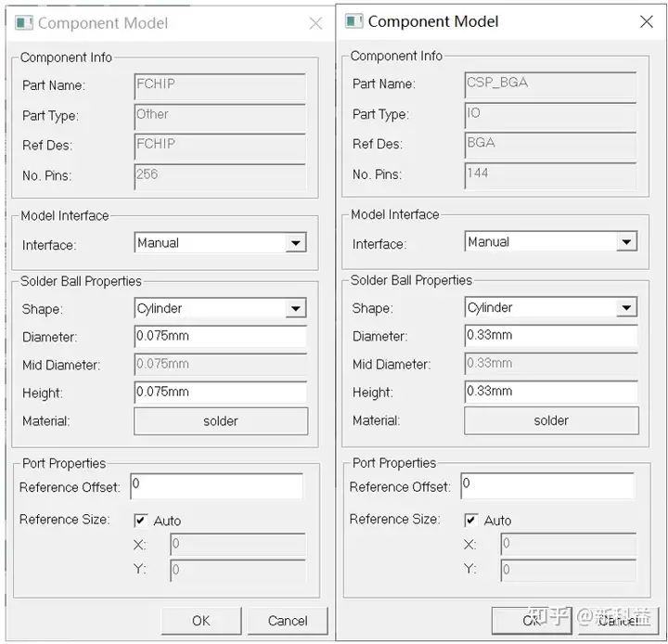Click the Diameter field showing 0.33mm
Viewport: 668px width, 644px height.
(x=551, y=335)
